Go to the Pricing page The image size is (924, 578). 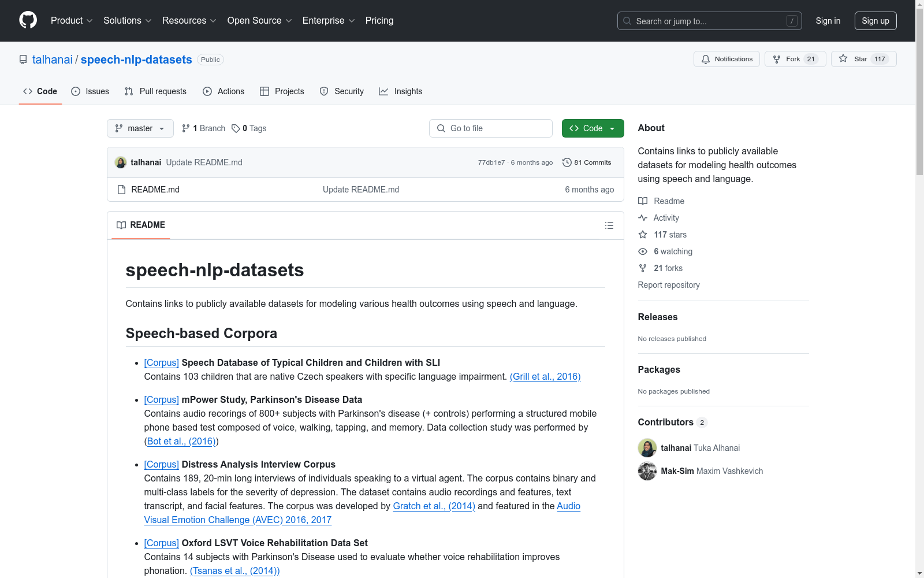click(379, 20)
